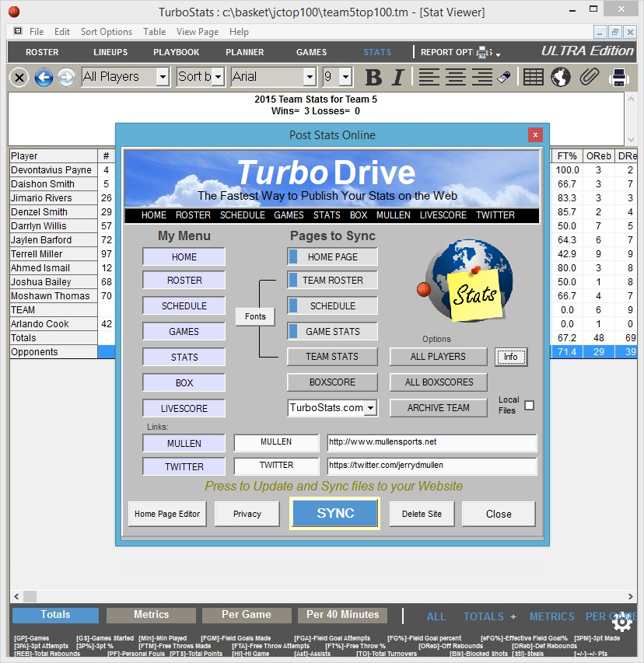Align text right

click(482, 78)
